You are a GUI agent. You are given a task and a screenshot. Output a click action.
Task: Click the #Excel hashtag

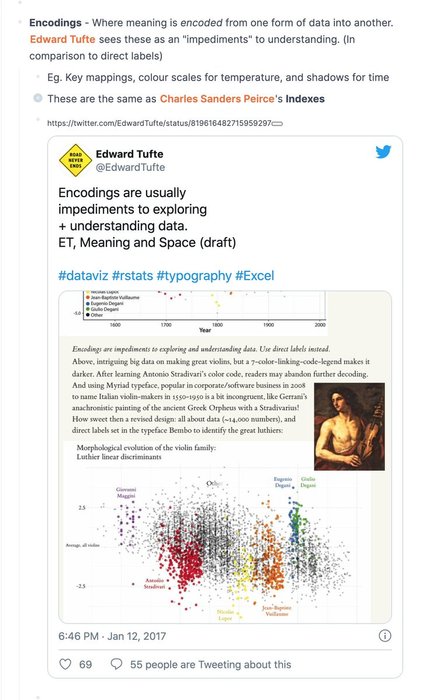click(x=255, y=275)
